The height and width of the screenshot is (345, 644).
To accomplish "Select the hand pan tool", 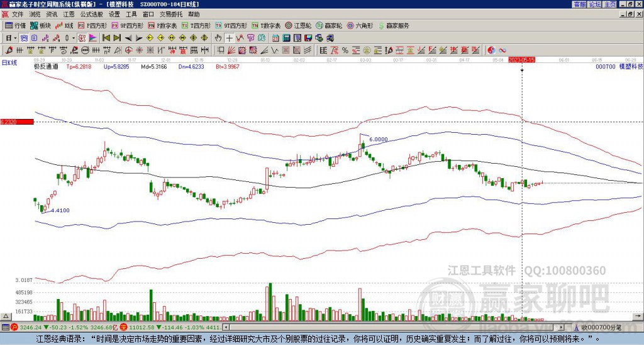I will [218, 38].
